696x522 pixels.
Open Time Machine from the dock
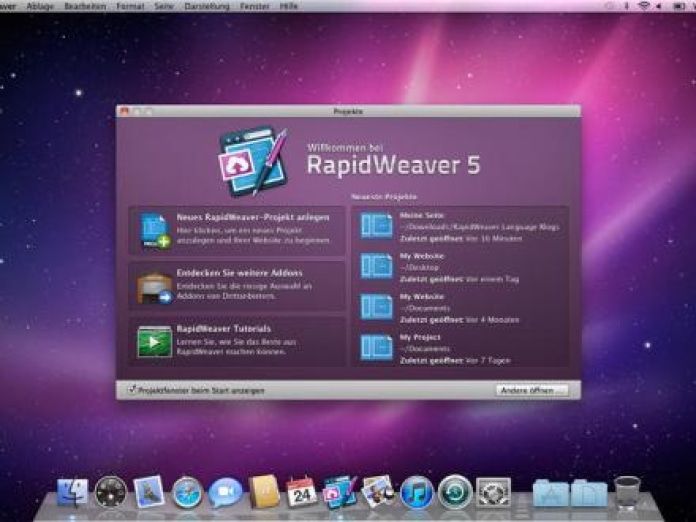[455, 492]
